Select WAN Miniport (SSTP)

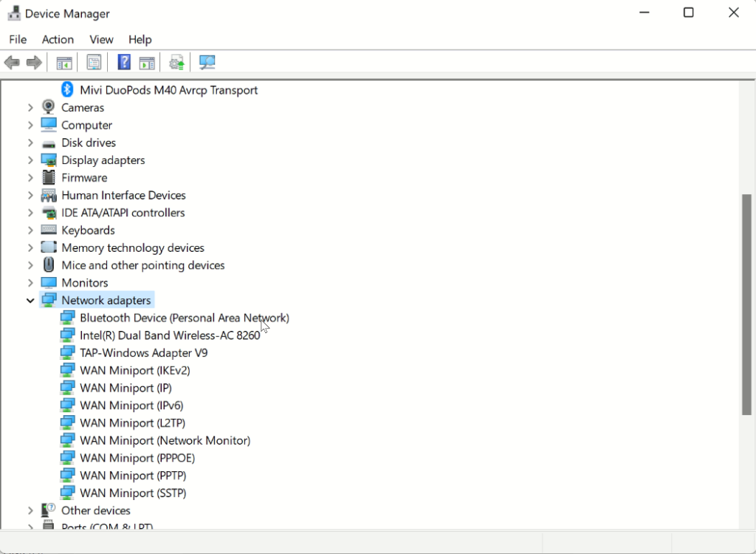click(x=133, y=493)
